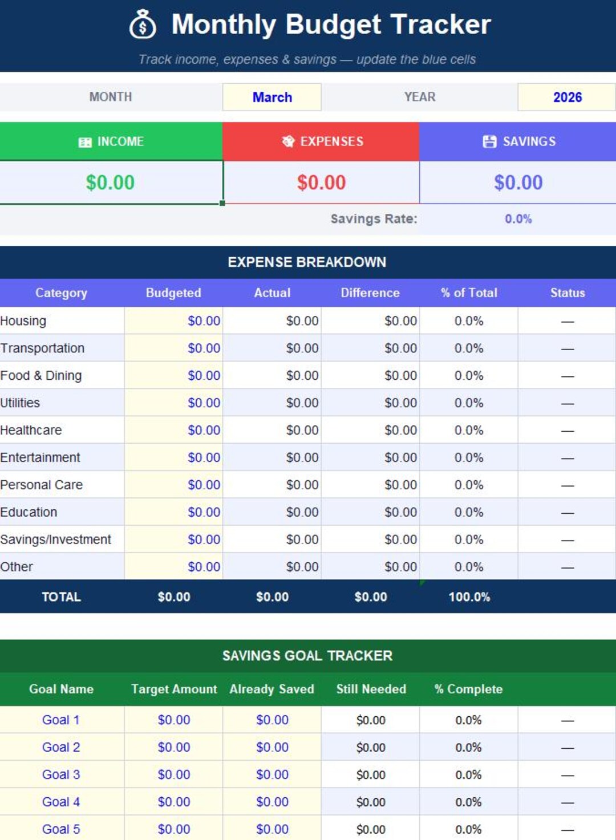The width and height of the screenshot is (616, 840).
Task: Select the Goal 5 name cell
Action: point(62,829)
